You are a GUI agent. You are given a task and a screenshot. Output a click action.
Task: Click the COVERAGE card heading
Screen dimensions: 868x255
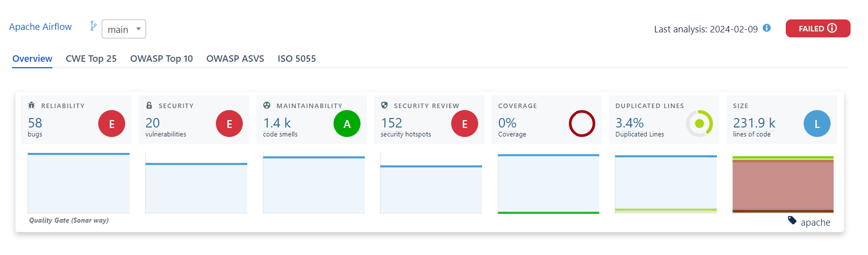(518, 106)
